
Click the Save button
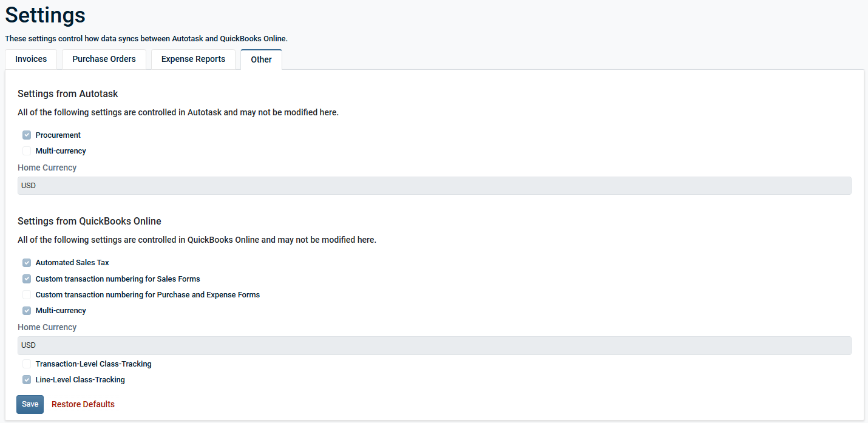pos(30,404)
